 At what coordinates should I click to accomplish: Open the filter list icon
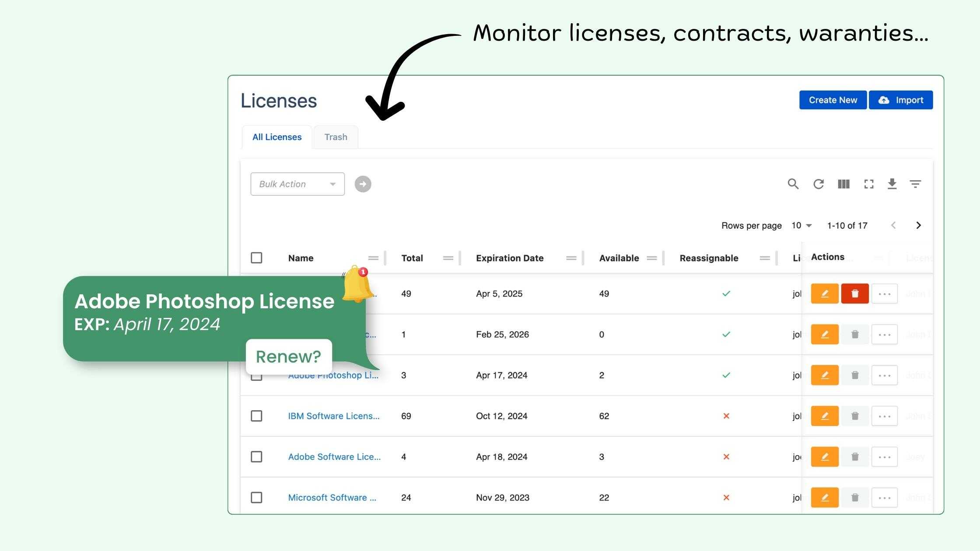[x=915, y=184]
